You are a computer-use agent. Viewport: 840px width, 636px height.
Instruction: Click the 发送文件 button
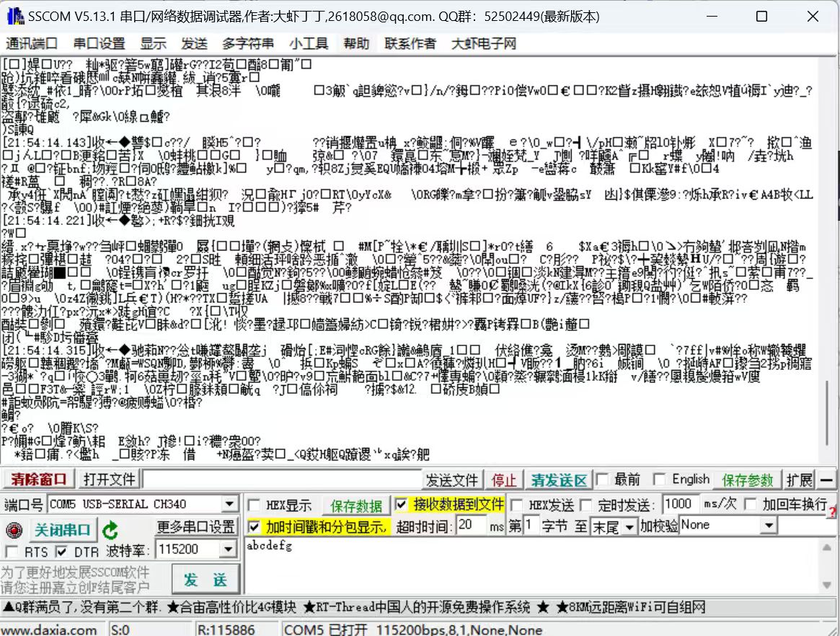pyautogui.click(x=451, y=480)
